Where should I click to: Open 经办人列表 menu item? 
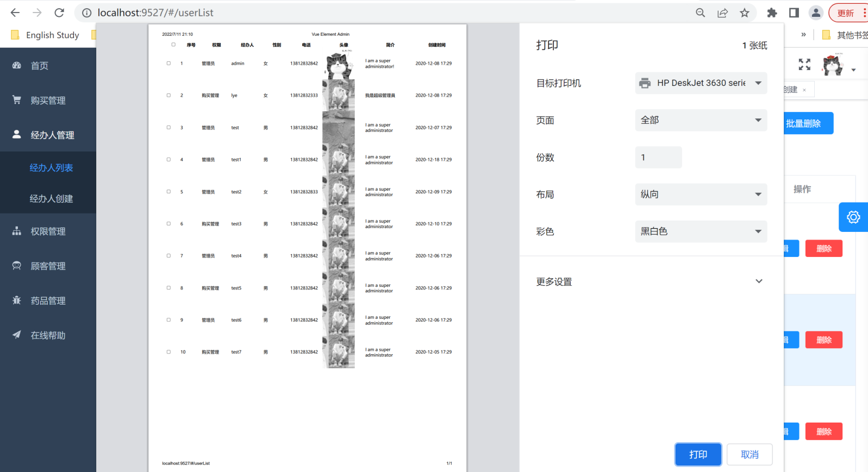51,168
